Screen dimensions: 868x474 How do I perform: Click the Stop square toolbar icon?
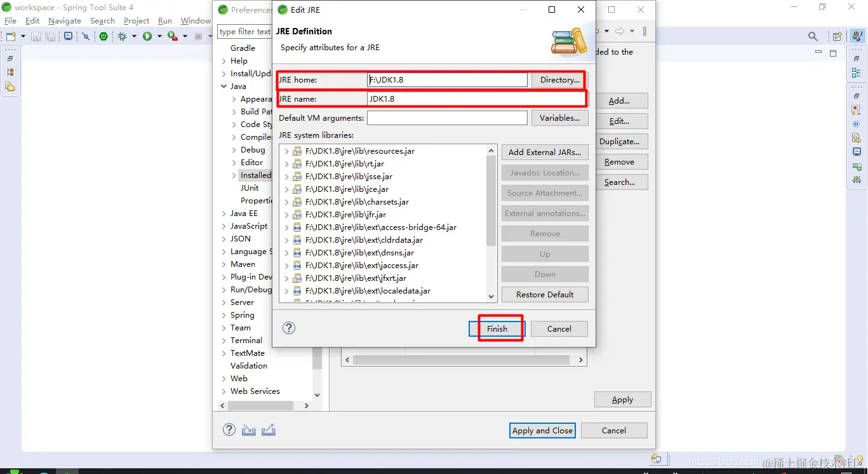(x=199, y=36)
